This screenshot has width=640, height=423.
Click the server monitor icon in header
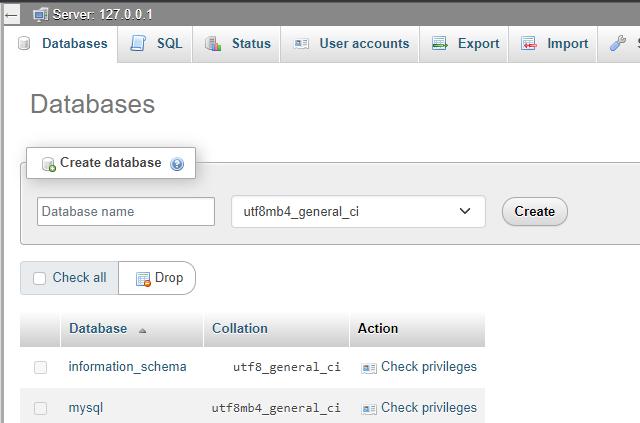(x=40, y=15)
